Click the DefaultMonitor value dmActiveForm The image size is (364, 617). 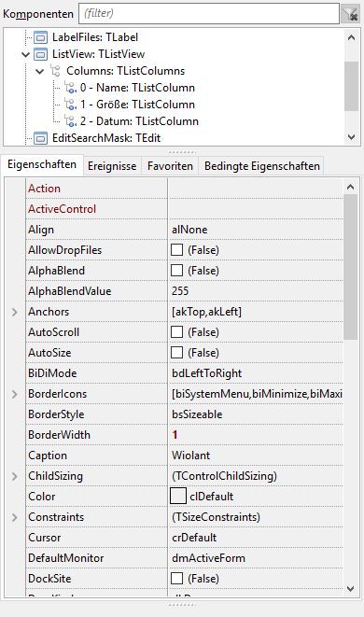click(208, 558)
